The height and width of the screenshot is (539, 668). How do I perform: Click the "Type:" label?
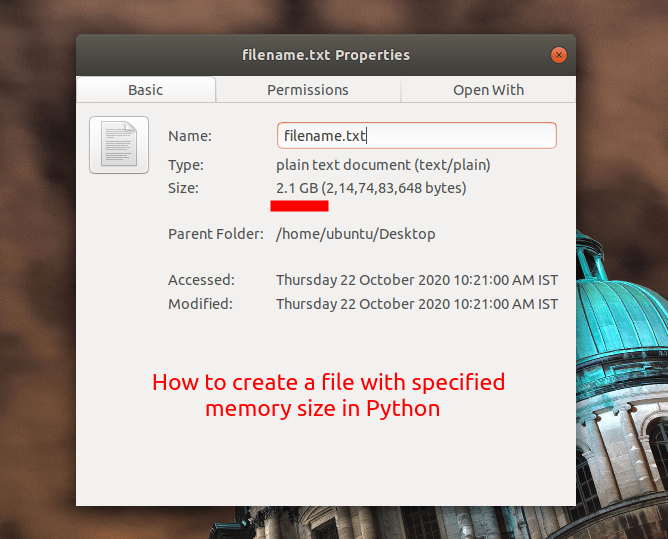click(x=186, y=165)
